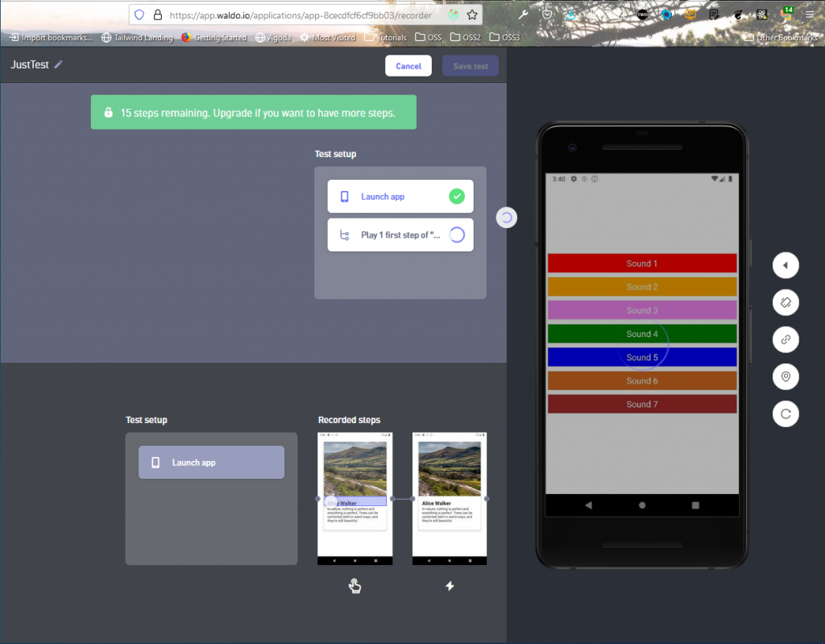Click the phone icon on top Launch app step

point(345,197)
